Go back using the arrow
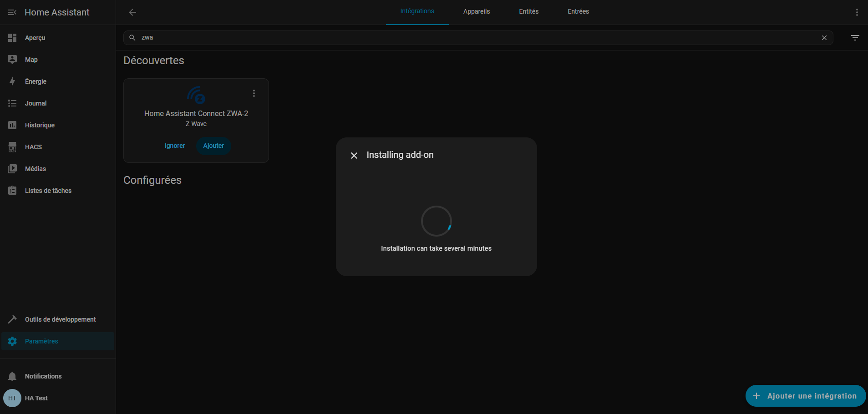 pyautogui.click(x=132, y=12)
